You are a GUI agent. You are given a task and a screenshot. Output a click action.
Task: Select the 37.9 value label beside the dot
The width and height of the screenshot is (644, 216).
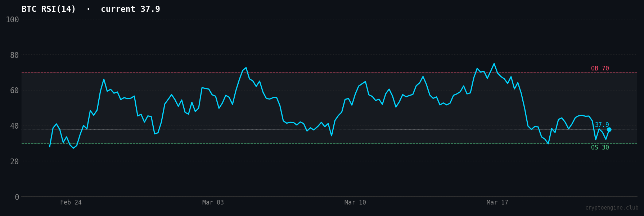(602, 125)
